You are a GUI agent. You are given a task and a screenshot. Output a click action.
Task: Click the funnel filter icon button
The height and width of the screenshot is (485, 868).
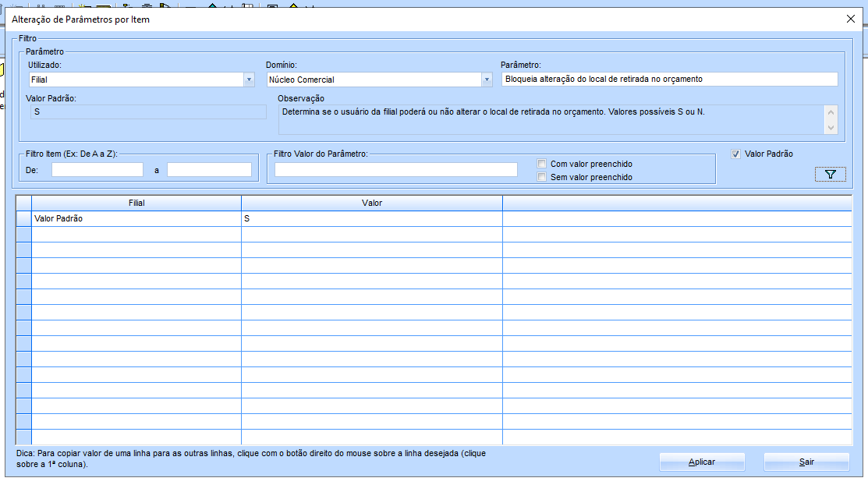pos(830,175)
